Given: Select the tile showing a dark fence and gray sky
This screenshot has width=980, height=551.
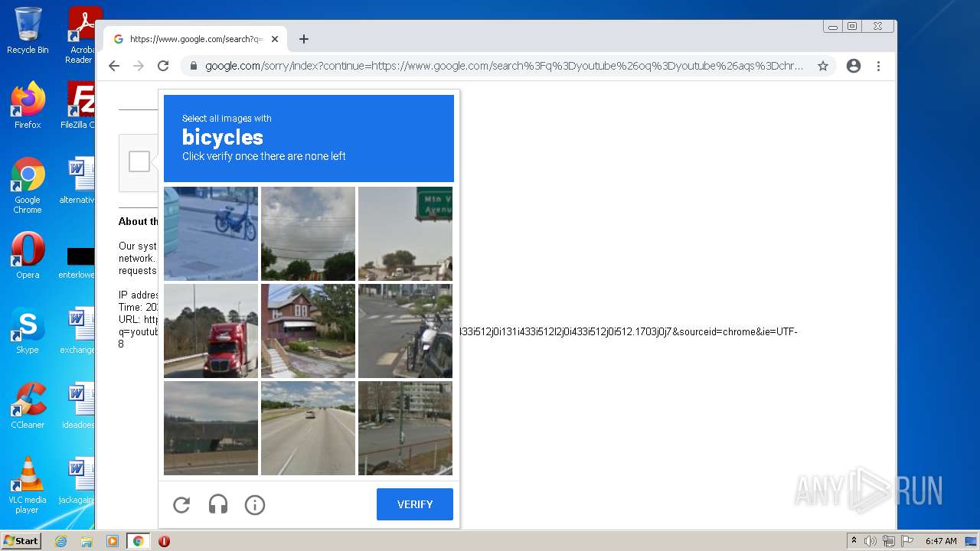Looking at the screenshot, I should pyautogui.click(x=211, y=428).
